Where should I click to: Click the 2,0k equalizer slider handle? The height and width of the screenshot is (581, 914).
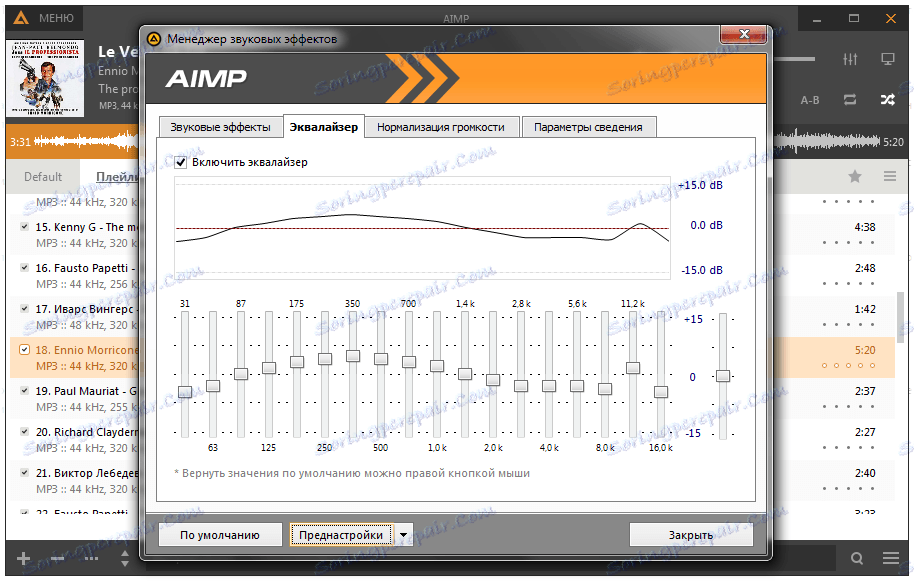pos(493,380)
